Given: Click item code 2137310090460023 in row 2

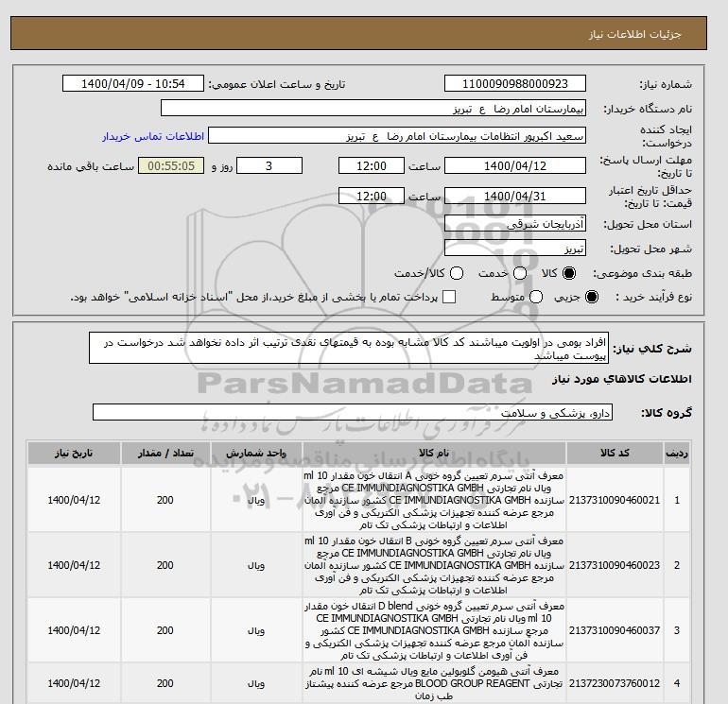Looking at the screenshot, I should tap(615, 565).
